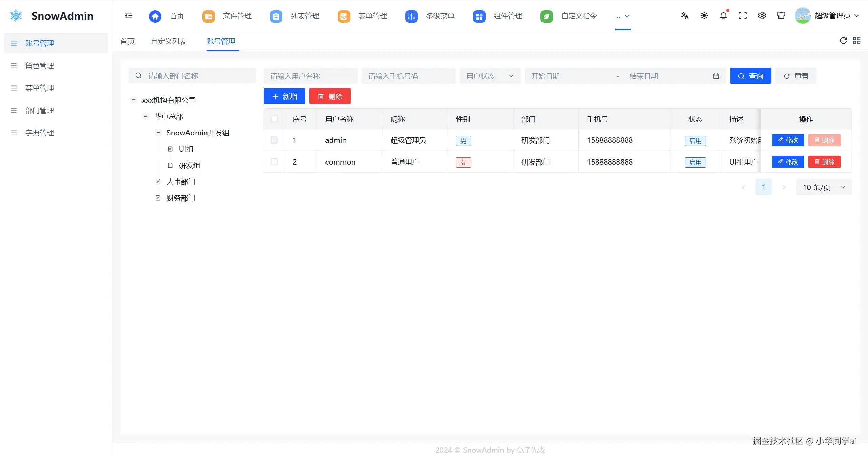Tick the checkbox for the admin row
This screenshot has width=868, height=457.
click(274, 140)
